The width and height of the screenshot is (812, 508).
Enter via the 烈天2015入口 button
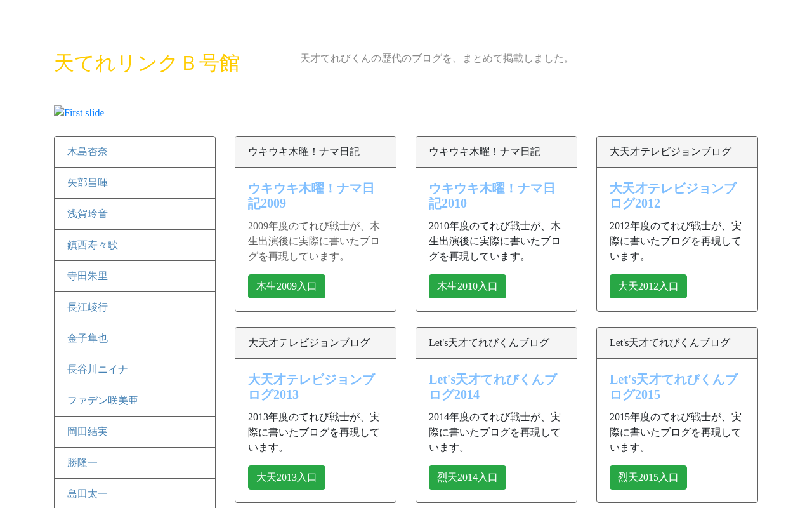point(648,478)
